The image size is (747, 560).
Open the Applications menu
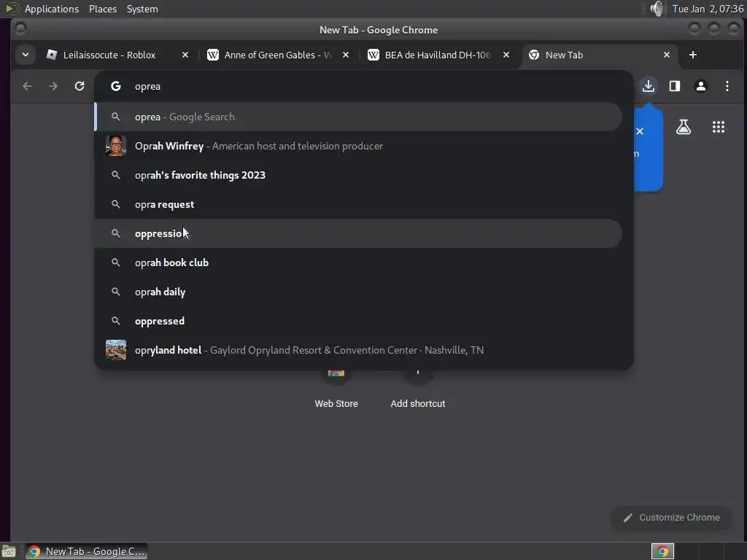pyautogui.click(x=52, y=9)
